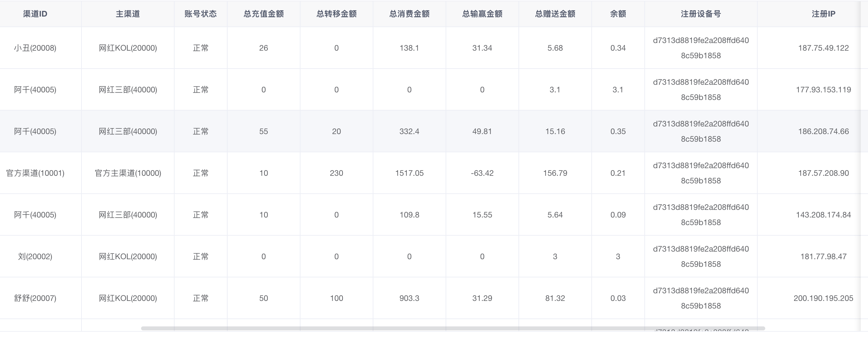868x337 pixels.
Task: Click the registration IP 187.57.208.90
Action: click(823, 173)
